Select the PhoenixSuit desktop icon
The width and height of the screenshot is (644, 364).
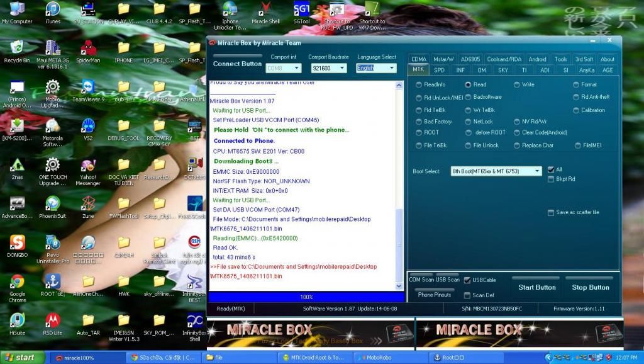point(53,207)
